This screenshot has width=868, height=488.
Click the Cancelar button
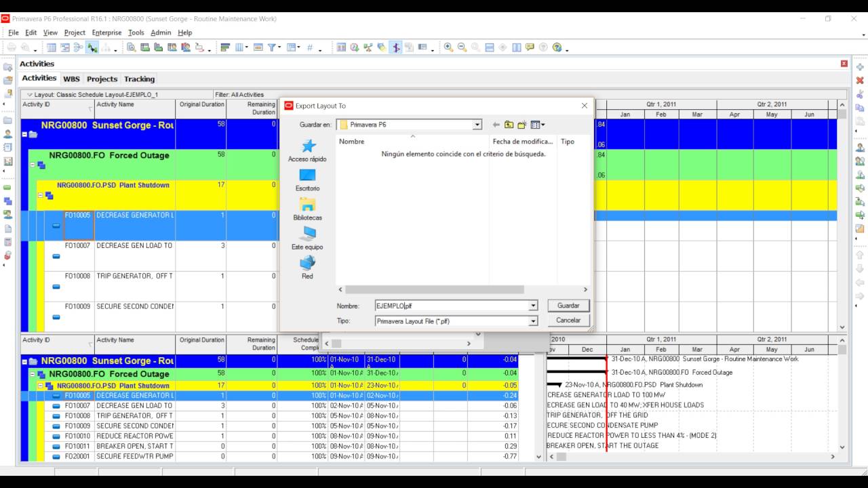pos(568,321)
